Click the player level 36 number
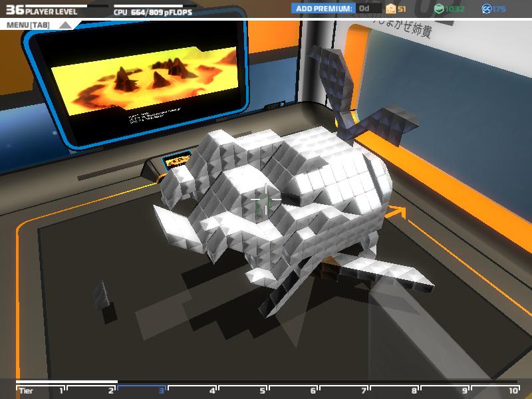532x399 pixels. coord(15,9)
